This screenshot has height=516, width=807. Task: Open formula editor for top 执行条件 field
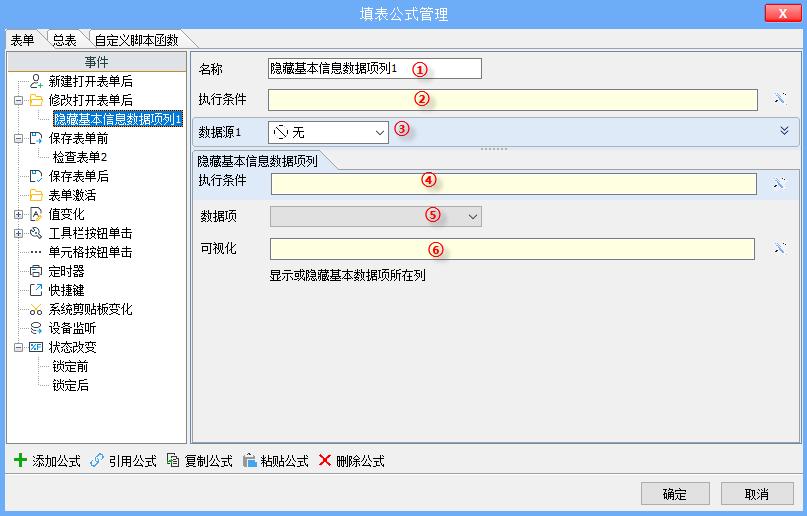[x=781, y=99]
